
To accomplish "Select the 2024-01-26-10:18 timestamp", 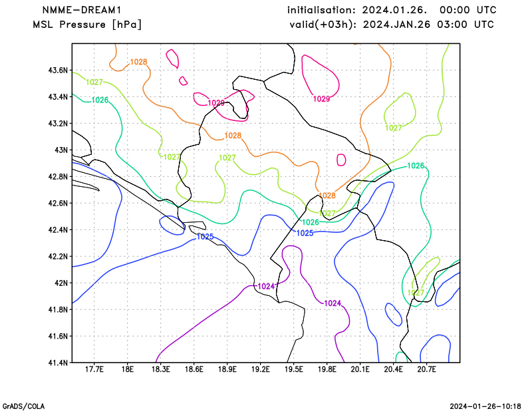I will [485, 406].
